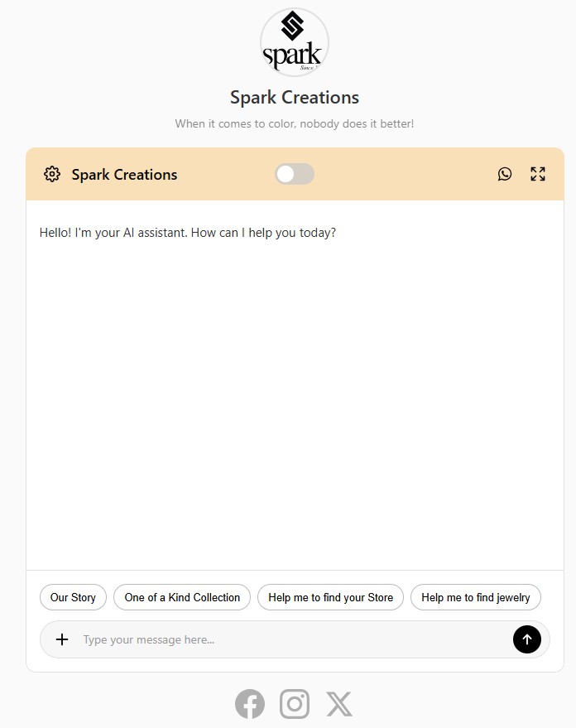Click the tagline about color below heading
Image resolution: width=576 pixels, height=728 pixels.
tap(295, 123)
